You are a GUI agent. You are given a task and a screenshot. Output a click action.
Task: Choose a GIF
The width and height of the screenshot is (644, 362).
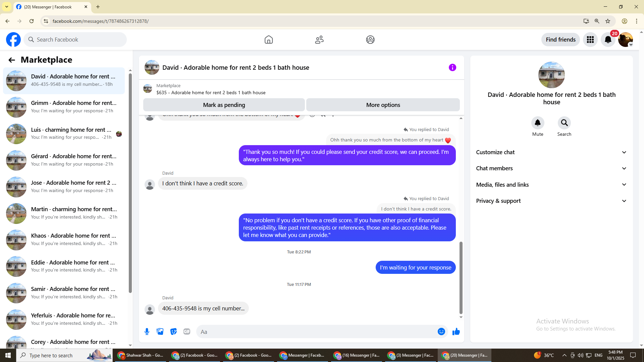click(187, 332)
